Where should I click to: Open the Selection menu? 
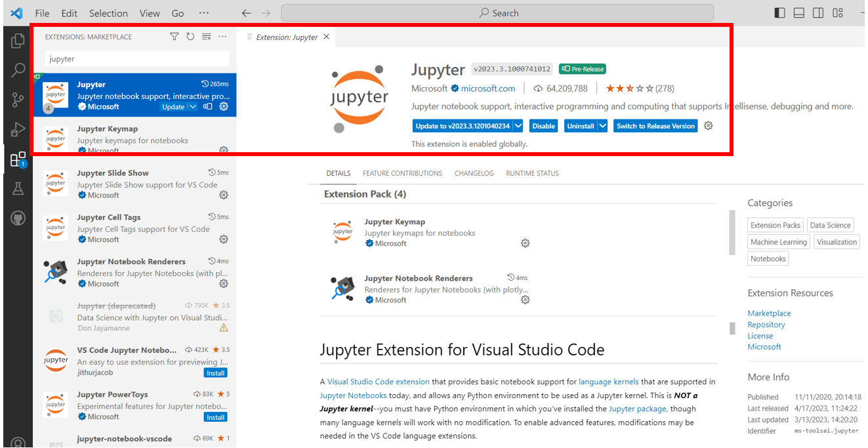(x=108, y=13)
